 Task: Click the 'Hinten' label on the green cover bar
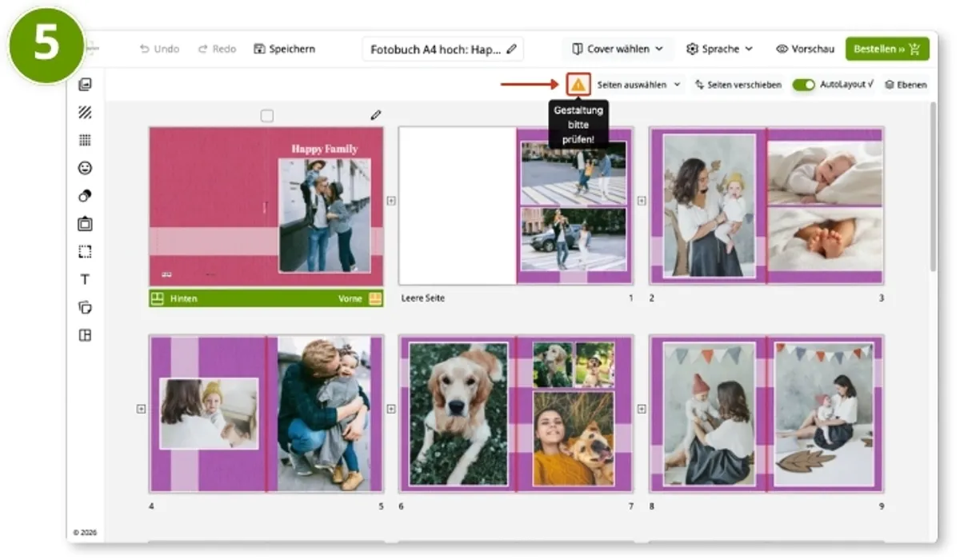click(183, 298)
